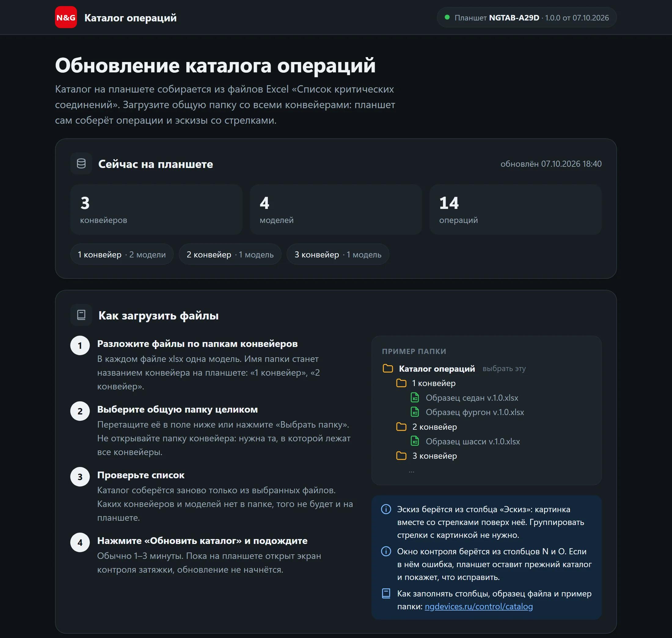Click the «Каталог операций» header title

pos(130,18)
